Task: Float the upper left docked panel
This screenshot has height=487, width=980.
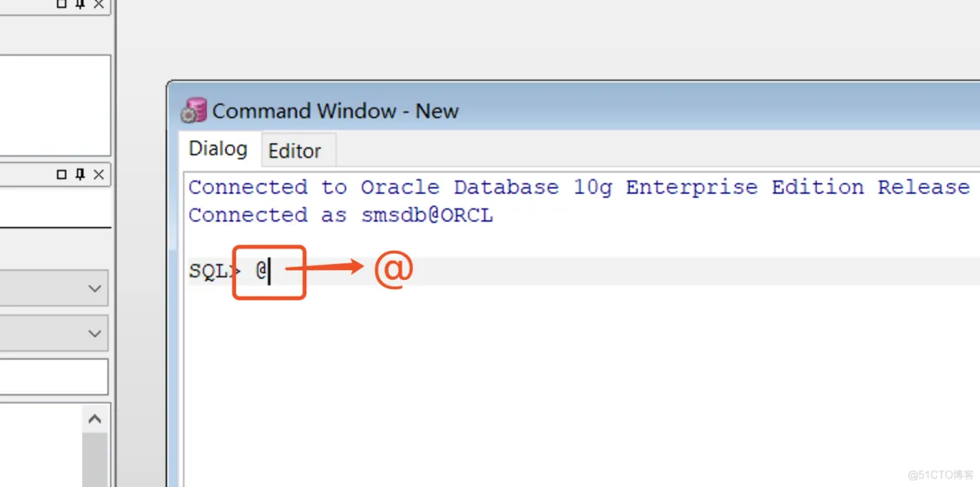Action: click(x=62, y=4)
